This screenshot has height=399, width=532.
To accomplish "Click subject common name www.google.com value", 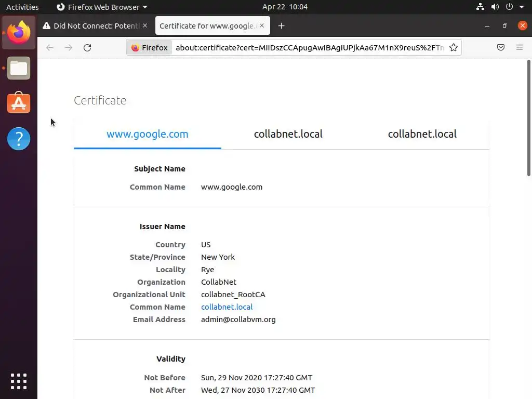I will pos(232,187).
